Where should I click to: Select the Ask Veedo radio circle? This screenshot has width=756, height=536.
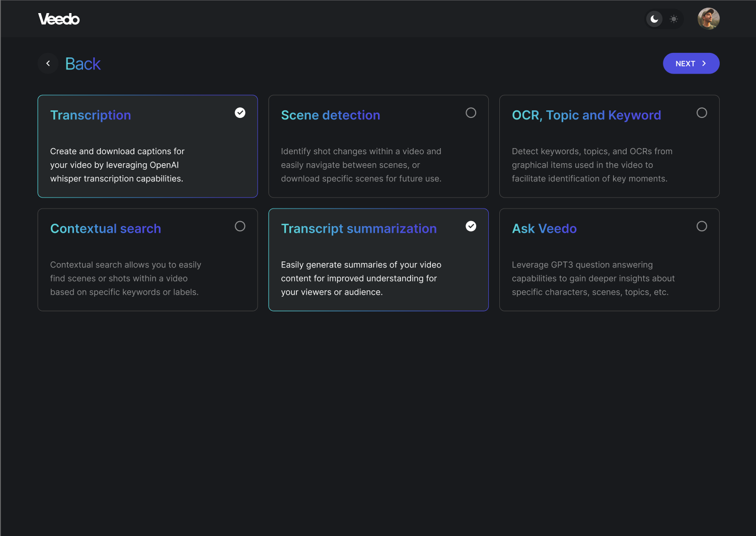[702, 226]
